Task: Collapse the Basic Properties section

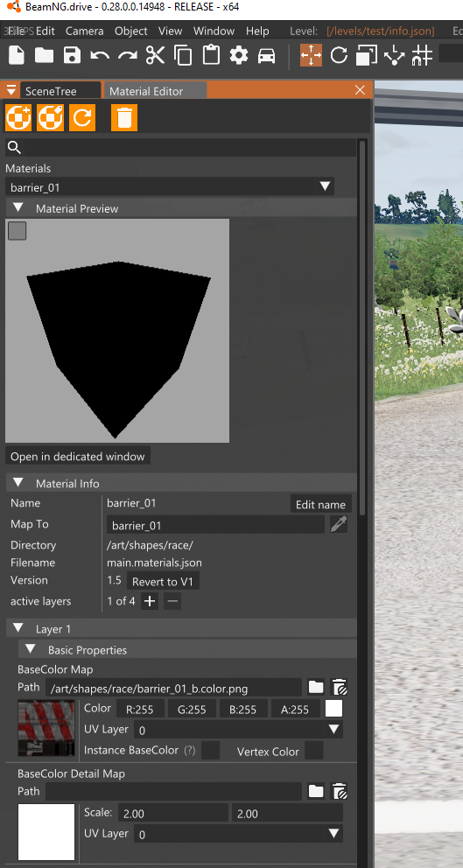Action: tap(31, 649)
